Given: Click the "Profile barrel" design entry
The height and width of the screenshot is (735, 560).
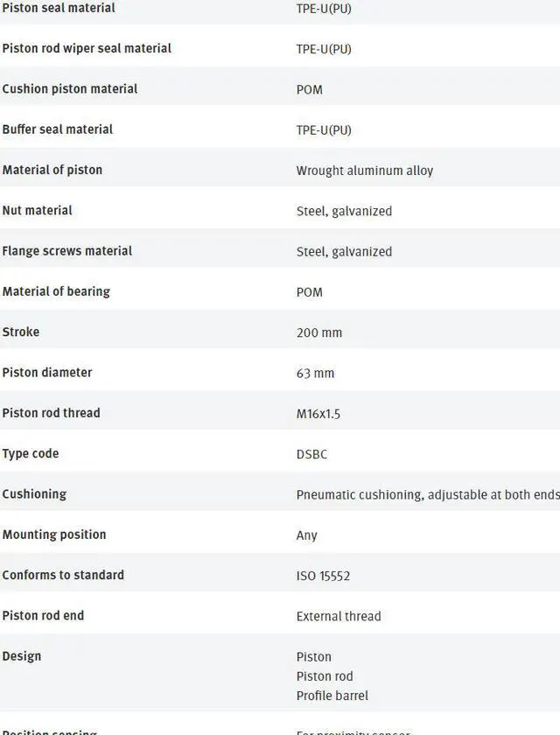Looking at the screenshot, I should 332,696.
